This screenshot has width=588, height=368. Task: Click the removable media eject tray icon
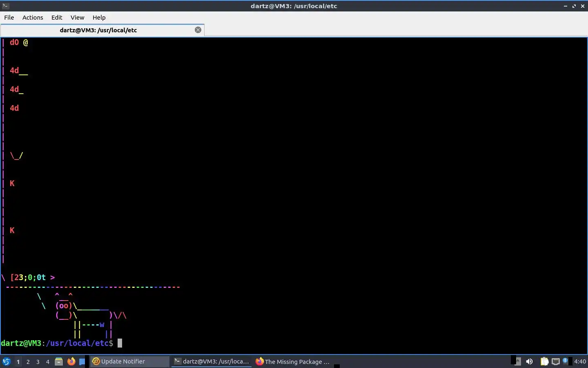518,361
